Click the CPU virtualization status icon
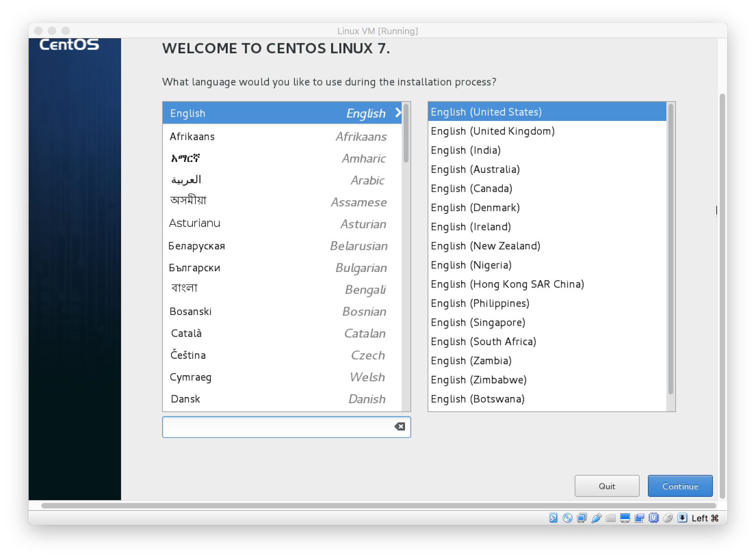Viewport: 756px width, 559px height. [x=653, y=518]
